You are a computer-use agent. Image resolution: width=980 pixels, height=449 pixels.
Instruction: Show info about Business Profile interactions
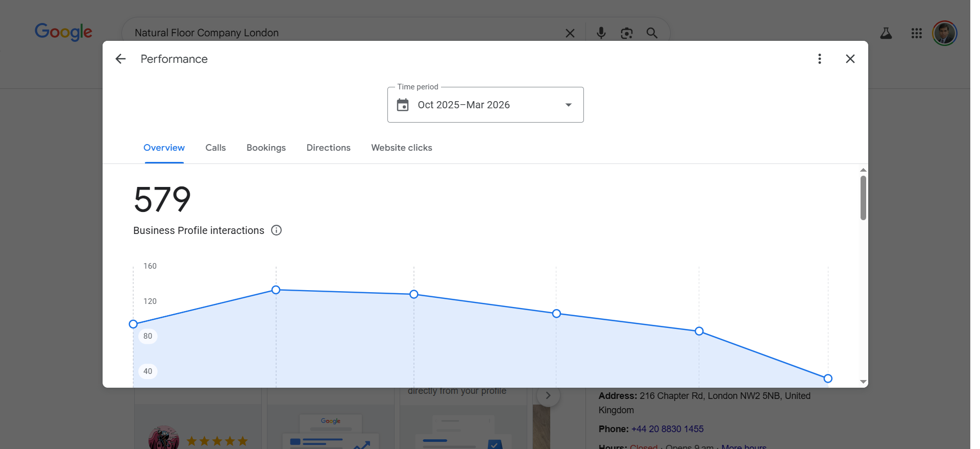point(276,230)
